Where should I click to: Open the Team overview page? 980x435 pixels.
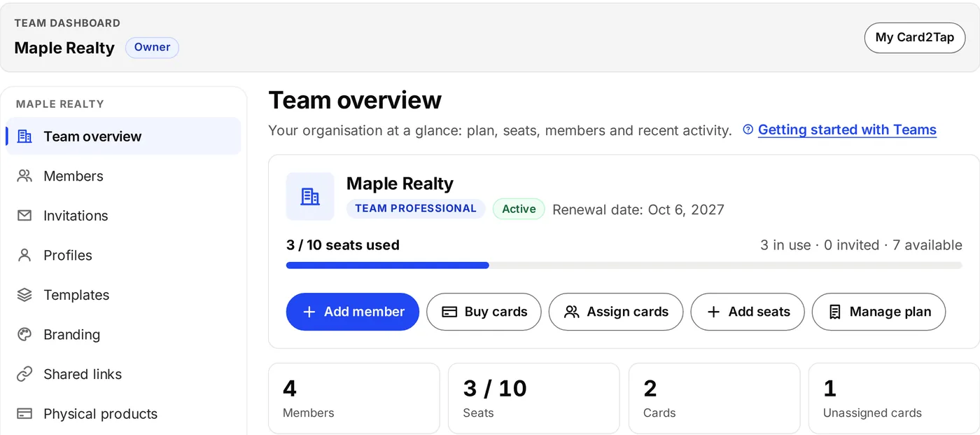[123, 136]
